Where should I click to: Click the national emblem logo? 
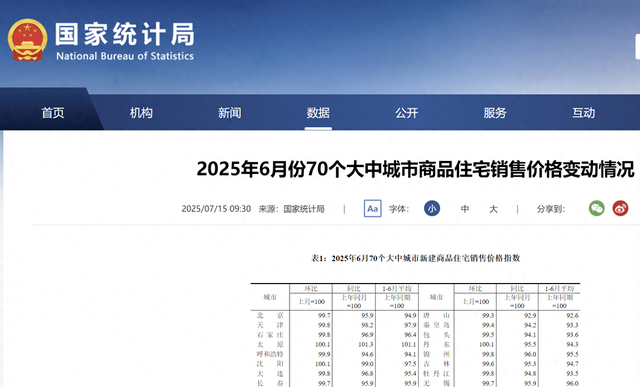(27, 40)
